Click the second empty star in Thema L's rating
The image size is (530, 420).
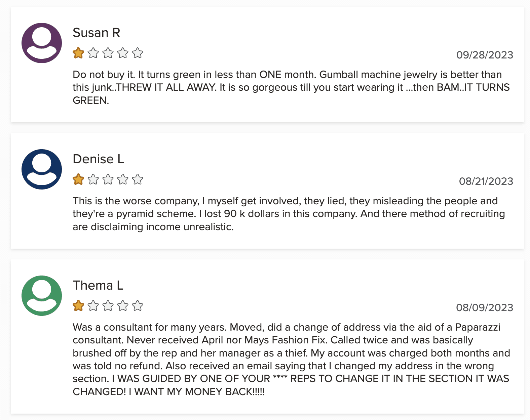point(93,306)
